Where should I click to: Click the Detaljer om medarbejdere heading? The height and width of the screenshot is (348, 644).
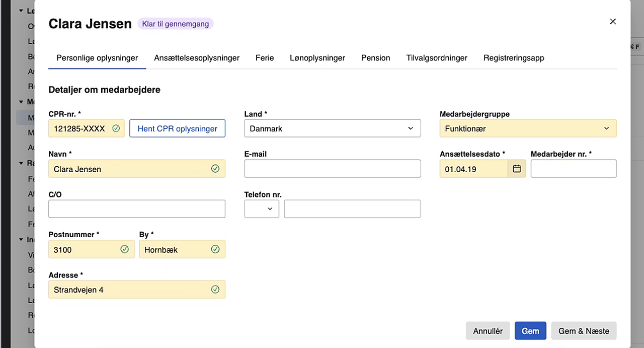coord(104,90)
